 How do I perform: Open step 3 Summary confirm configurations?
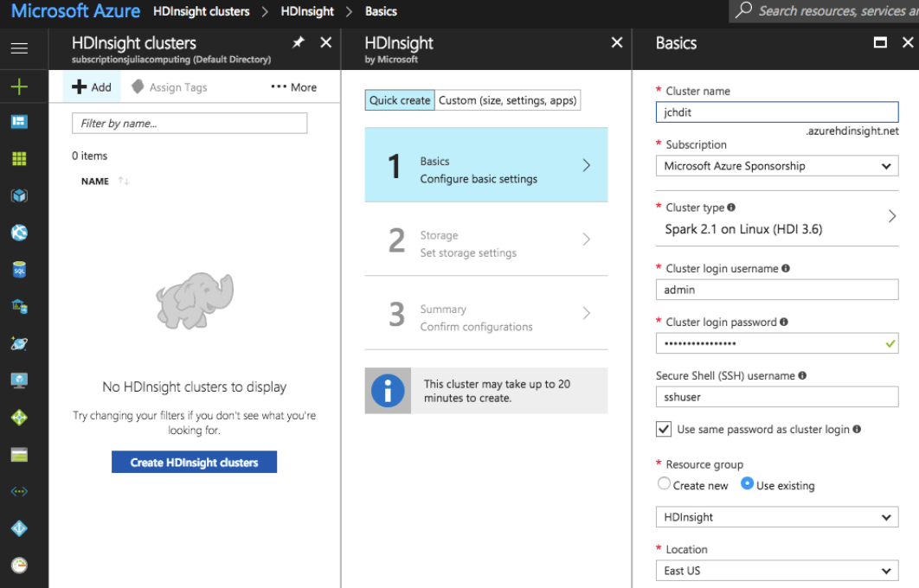point(485,313)
